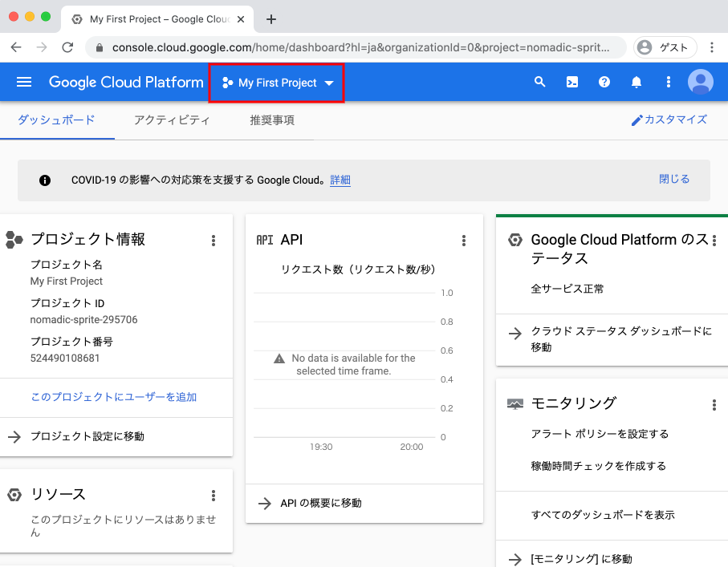Click the arrow beside [モニタリング] に移動

514,560
